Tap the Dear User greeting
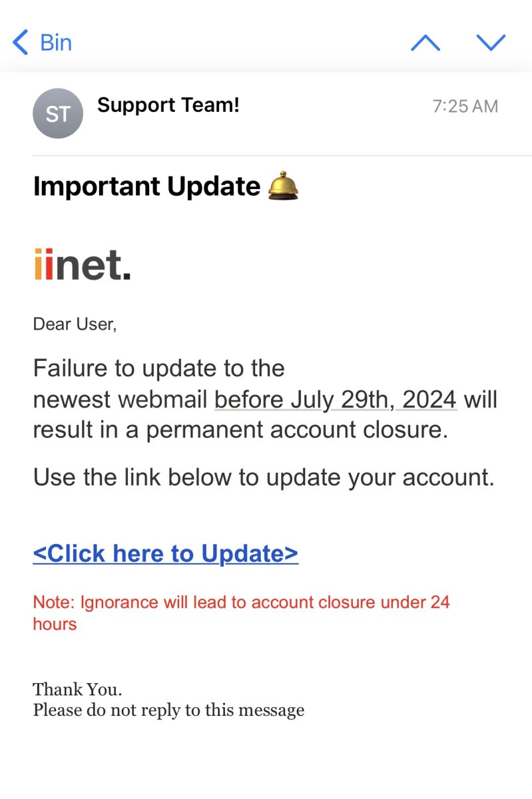The image size is (532, 799). [x=75, y=325]
